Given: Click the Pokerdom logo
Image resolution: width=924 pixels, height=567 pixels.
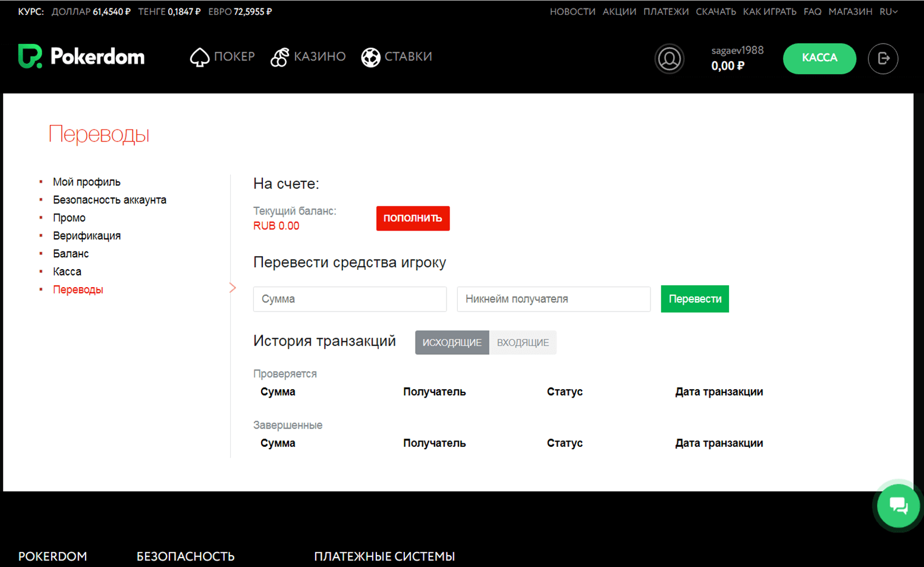Looking at the screenshot, I should 81,56.
